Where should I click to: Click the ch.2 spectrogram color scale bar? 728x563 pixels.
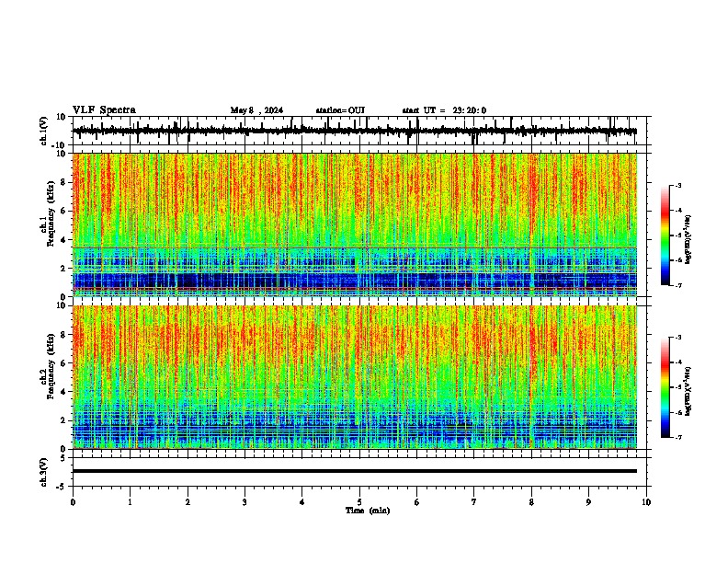click(x=665, y=387)
